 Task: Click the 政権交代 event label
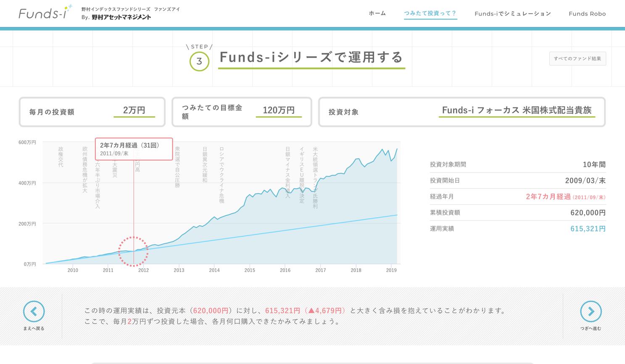click(x=61, y=157)
